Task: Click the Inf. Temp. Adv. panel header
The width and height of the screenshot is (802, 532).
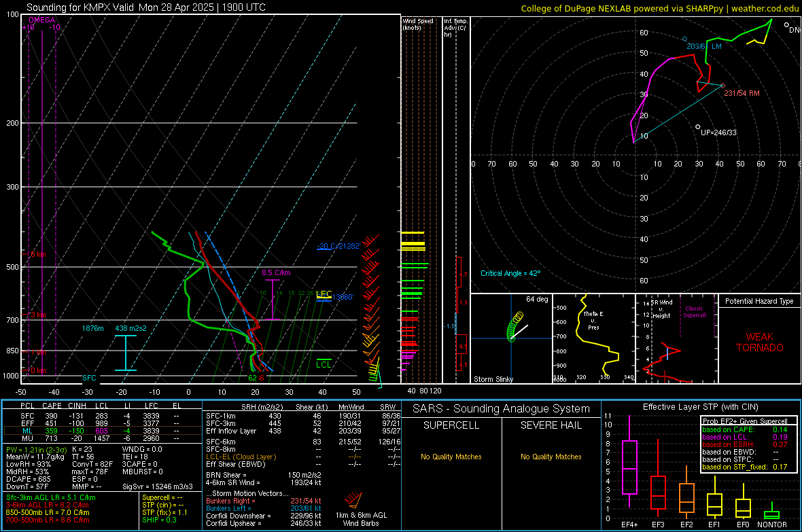Action: click(x=455, y=28)
